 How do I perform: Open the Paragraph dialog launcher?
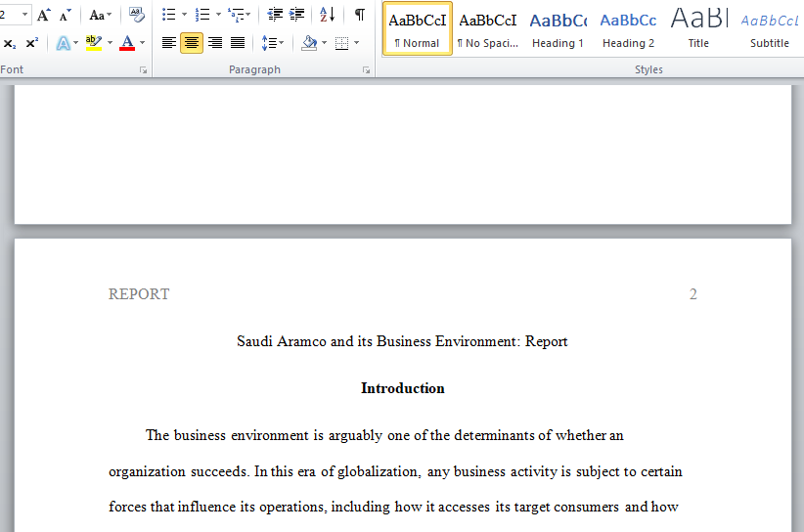366,70
